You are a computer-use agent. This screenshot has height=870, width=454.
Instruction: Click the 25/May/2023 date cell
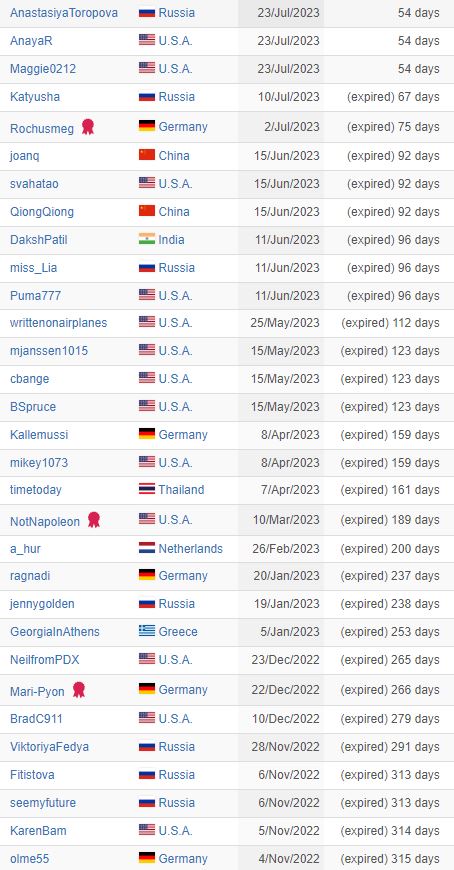[281, 323]
